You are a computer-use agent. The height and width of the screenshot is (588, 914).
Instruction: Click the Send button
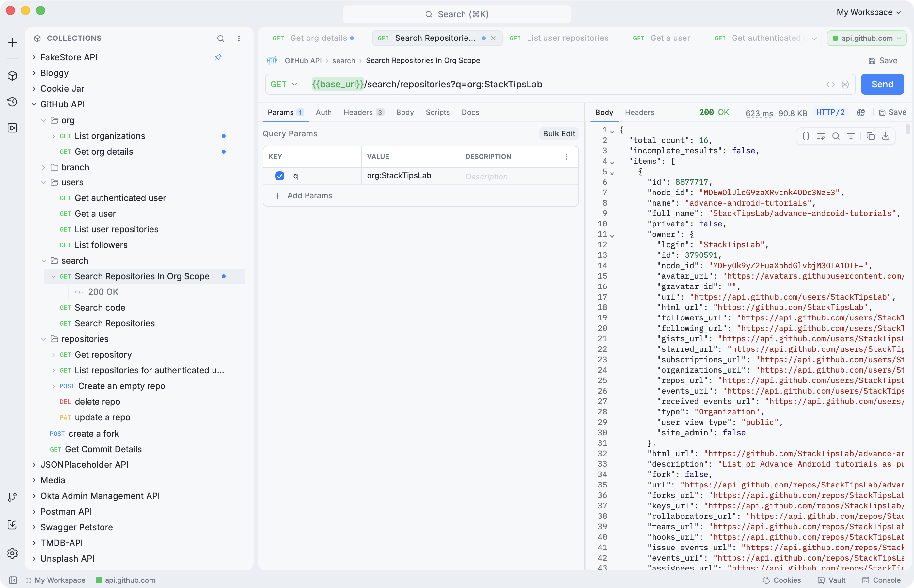pyautogui.click(x=882, y=85)
